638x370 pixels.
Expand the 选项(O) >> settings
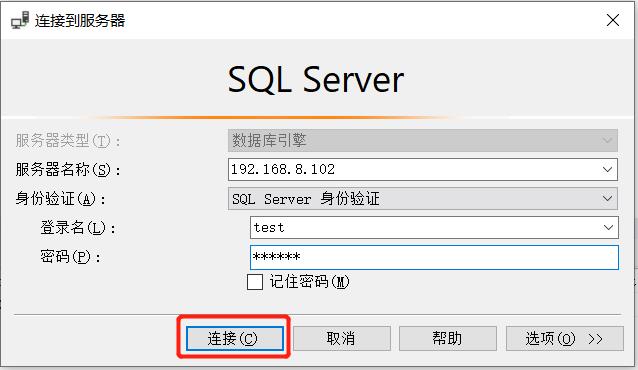[565, 338]
